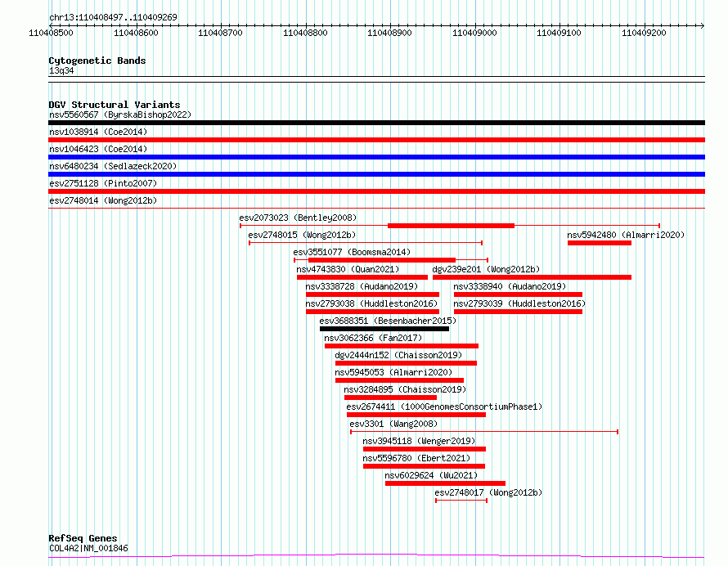The width and height of the screenshot is (728, 566).
Task: Click the red nsv5596780 variant bar
Action: [425, 466]
